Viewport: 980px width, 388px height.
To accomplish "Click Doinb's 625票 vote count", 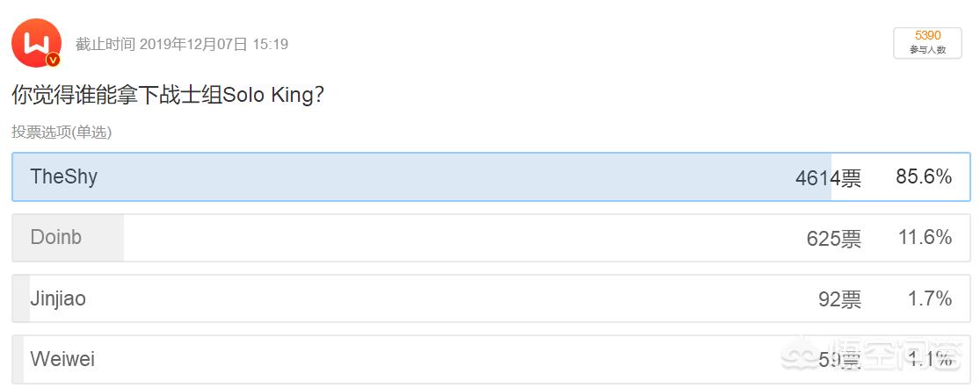I will (x=833, y=238).
